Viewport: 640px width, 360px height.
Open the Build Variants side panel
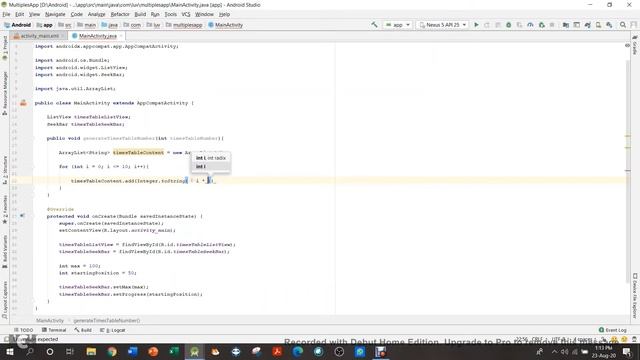coord(5,251)
